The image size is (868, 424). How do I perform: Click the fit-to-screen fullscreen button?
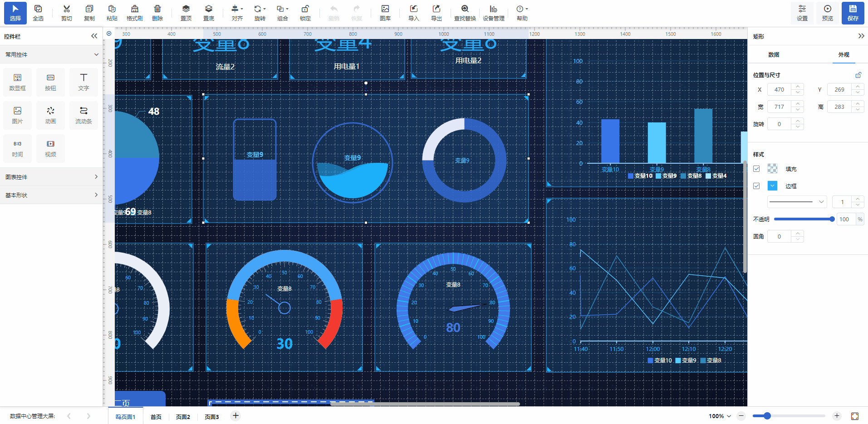tap(855, 416)
